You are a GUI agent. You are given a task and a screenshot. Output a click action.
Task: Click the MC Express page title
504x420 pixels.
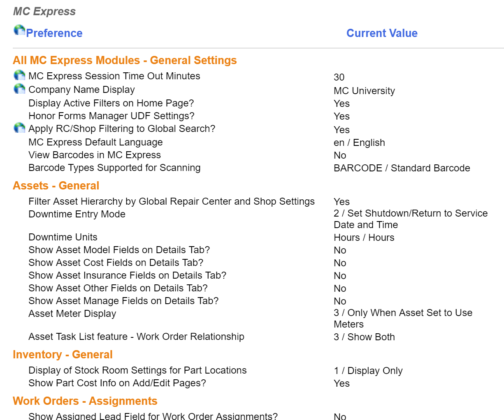pyautogui.click(x=44, y=12)
